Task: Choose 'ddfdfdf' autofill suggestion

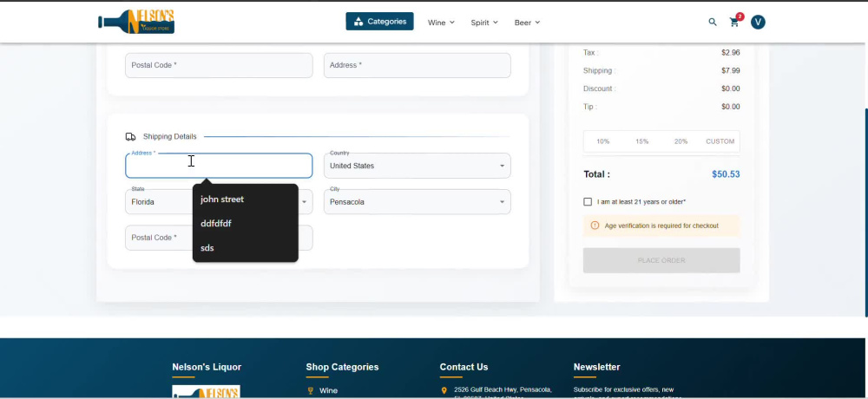Action: [246, 224]
